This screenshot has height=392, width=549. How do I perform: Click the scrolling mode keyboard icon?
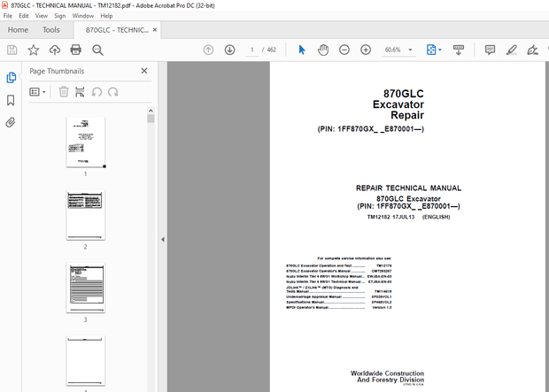coord(459,50)
